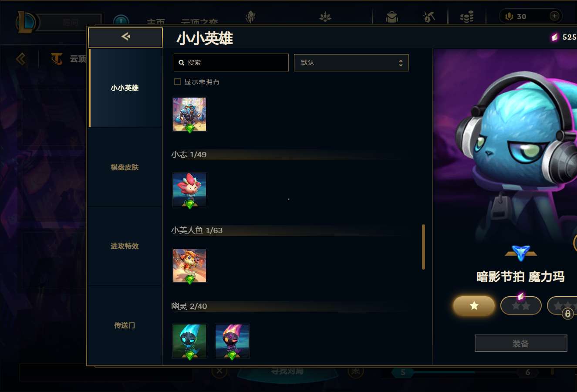Screen dimensions: 577x392
Task: Toggle the 显示未拥有 checkbox
Action: [178, 81]
